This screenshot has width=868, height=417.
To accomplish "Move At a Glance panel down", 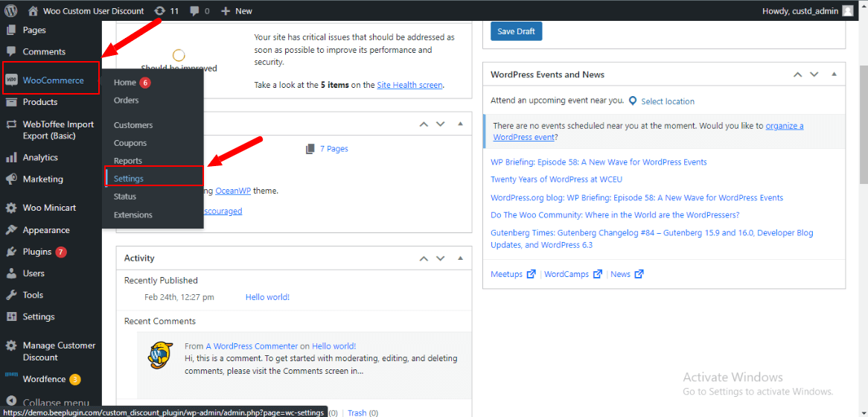I will 441,124.
